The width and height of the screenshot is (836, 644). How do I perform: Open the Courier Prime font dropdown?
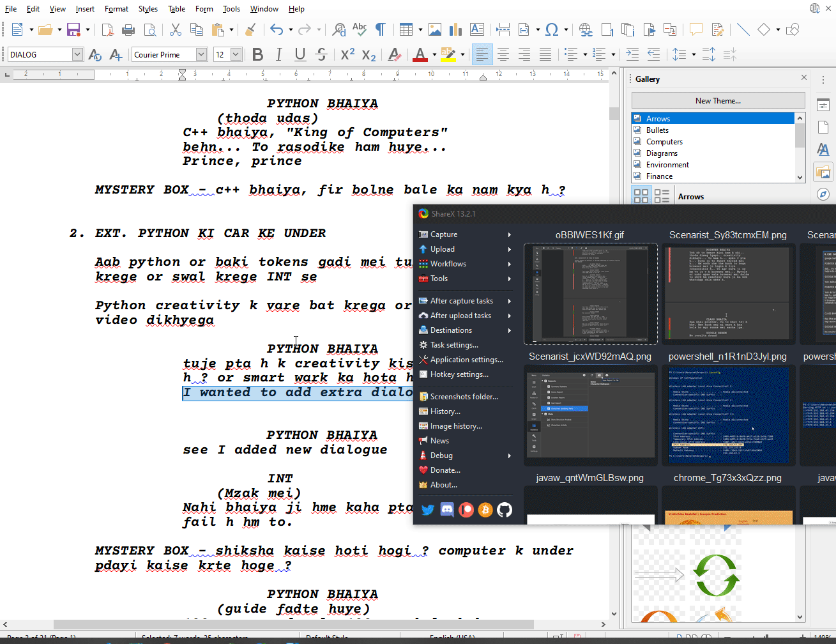tap(201, 55)
